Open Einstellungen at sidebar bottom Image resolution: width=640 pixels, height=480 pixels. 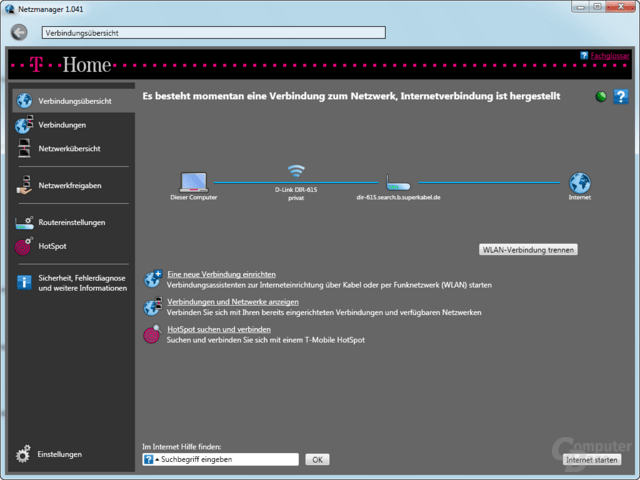pyautogui.click(x=60, y=454)
